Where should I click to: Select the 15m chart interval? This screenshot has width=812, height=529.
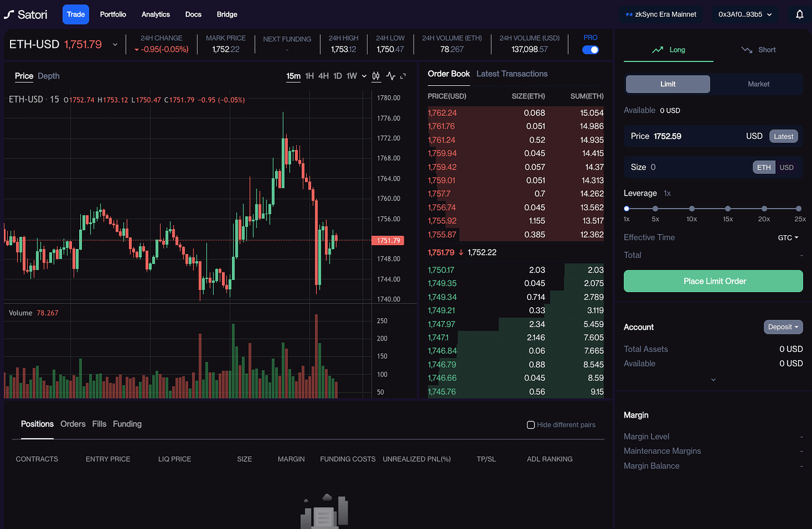coord(293,76)
